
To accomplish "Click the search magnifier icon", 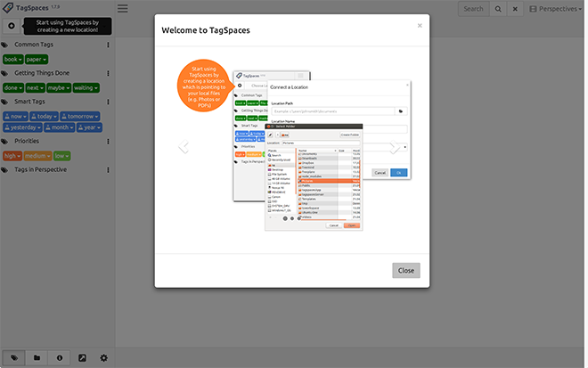I will pyautogui.click(x=498, y=9).
